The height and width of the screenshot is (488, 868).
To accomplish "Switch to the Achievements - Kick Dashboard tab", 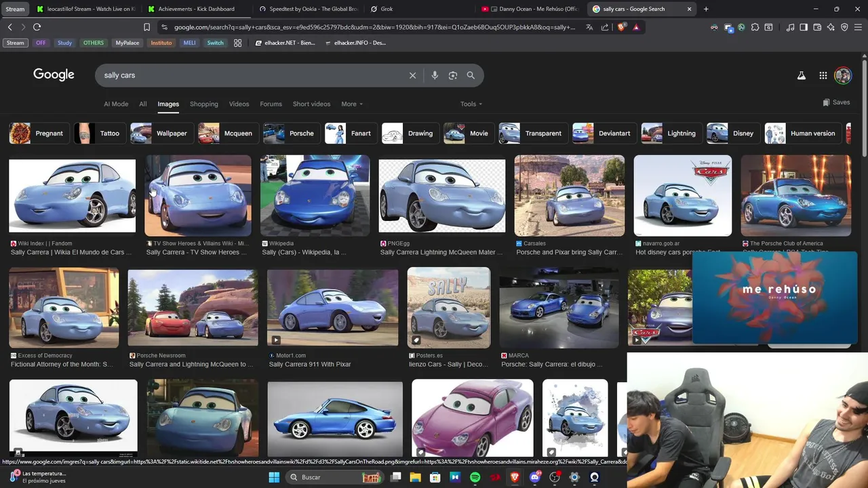I will coord(197,9).
